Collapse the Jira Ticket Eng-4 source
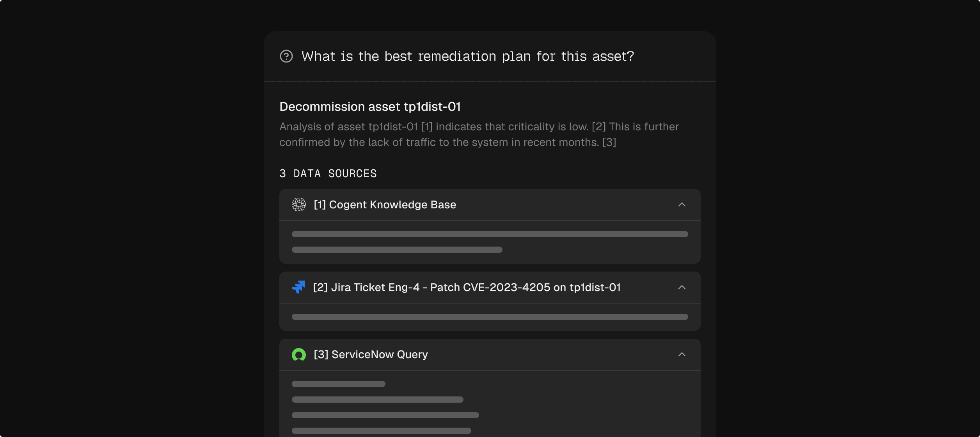Viewport: 980px width, 437px height. coord(682,287)
